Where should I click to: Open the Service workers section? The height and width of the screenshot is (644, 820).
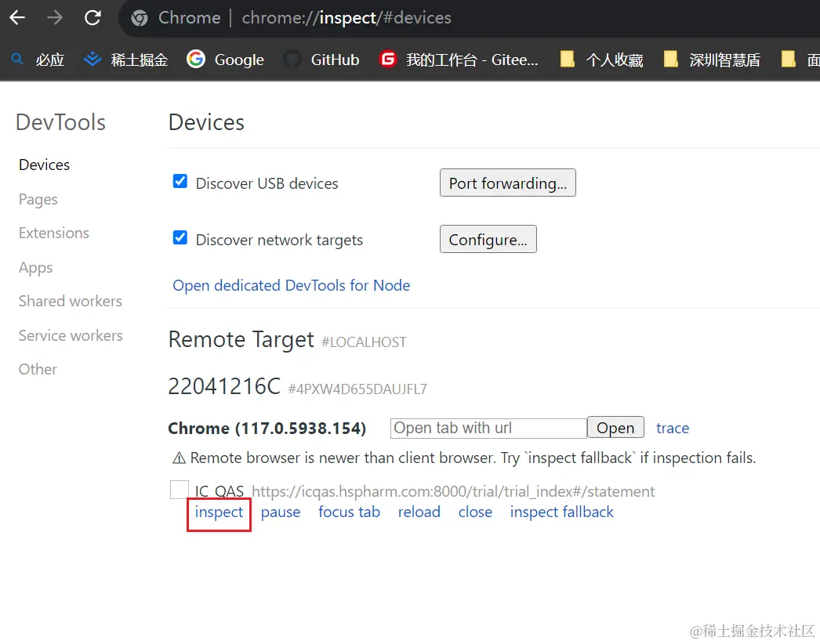pyautogui.click(x=71, y=335)
